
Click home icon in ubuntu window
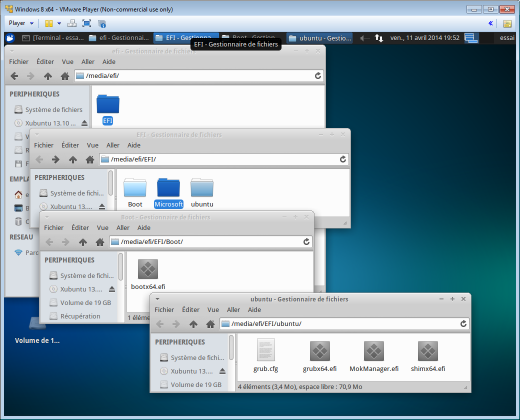pos(210,324)
